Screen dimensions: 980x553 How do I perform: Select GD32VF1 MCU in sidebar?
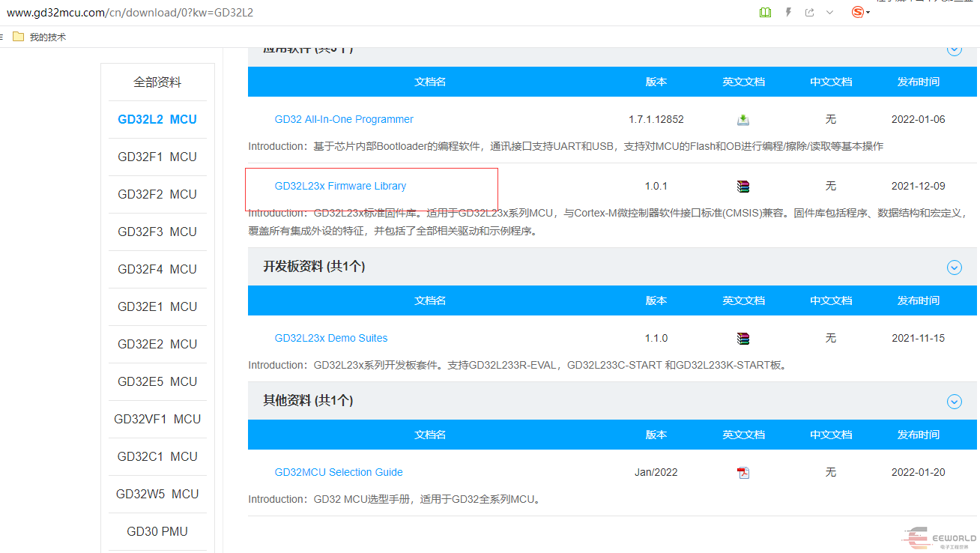point(157,420)
